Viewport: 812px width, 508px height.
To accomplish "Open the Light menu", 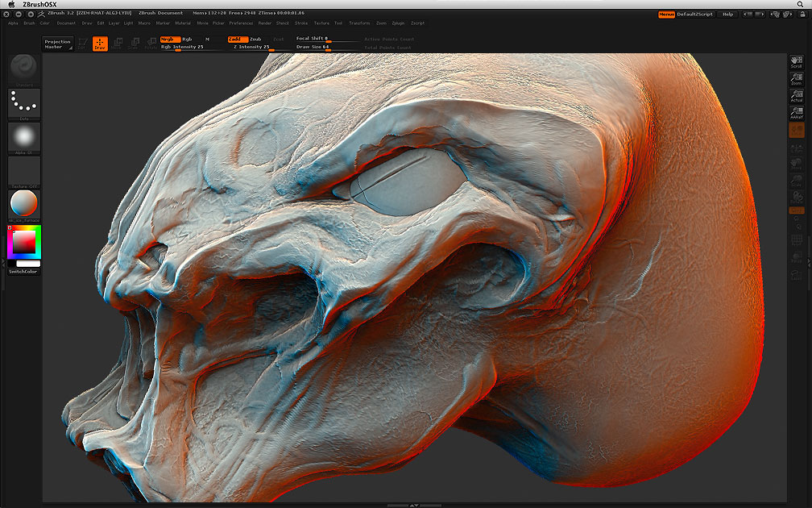I will tap(128, 23).
